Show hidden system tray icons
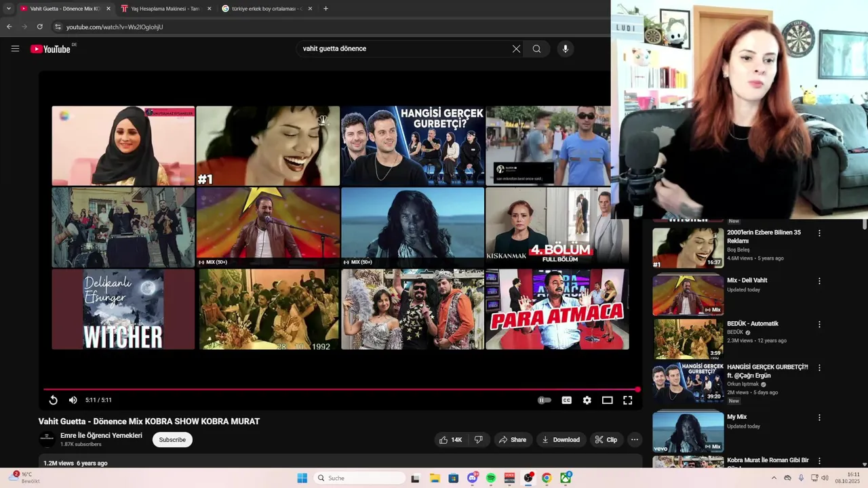 pos(774,478)
